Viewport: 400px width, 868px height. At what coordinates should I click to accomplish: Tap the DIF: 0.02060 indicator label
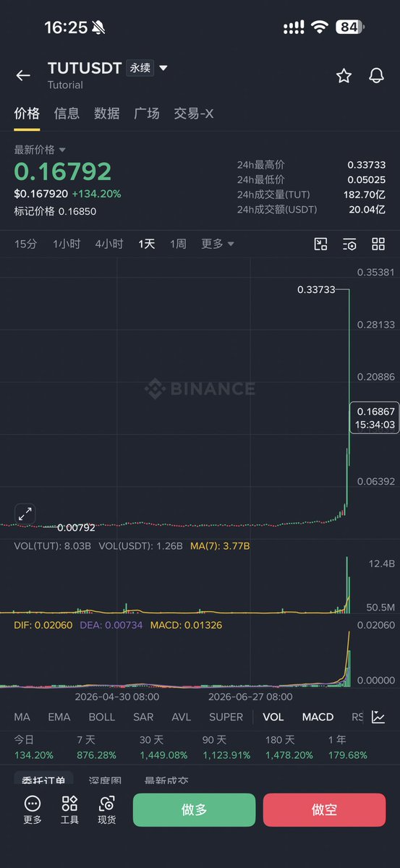(x=43, y=625)
